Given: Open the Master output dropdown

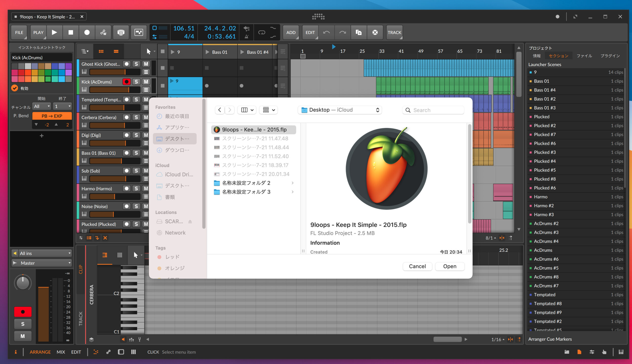Looking at the screenshot, I should pyautogui.click(x=42, y=263).
